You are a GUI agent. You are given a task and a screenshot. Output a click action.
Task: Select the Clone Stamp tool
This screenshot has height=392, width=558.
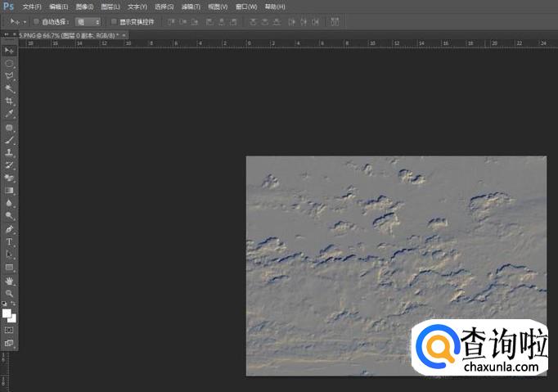pos(10,152)
